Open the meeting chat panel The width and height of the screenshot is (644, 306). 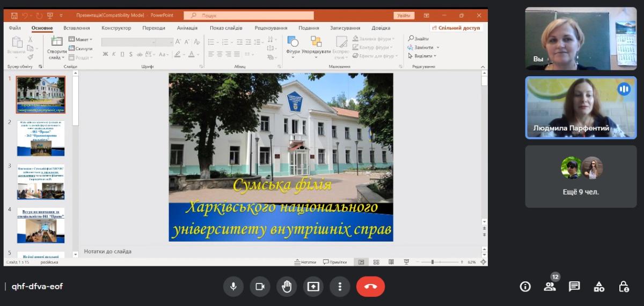[x=574, y=287]
